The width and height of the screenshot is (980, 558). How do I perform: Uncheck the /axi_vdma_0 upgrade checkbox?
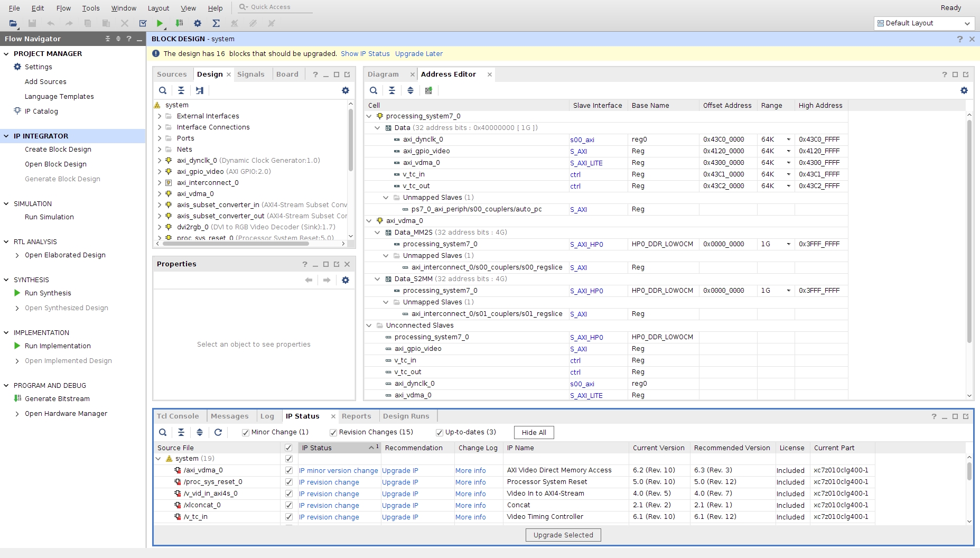(x=288, y=470)
